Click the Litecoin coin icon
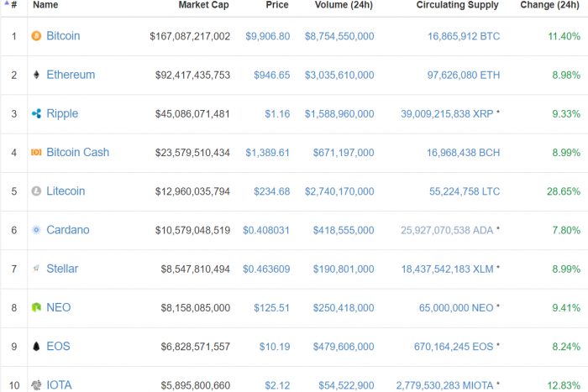The image size is (588, 392). click(x=36, y=191)
